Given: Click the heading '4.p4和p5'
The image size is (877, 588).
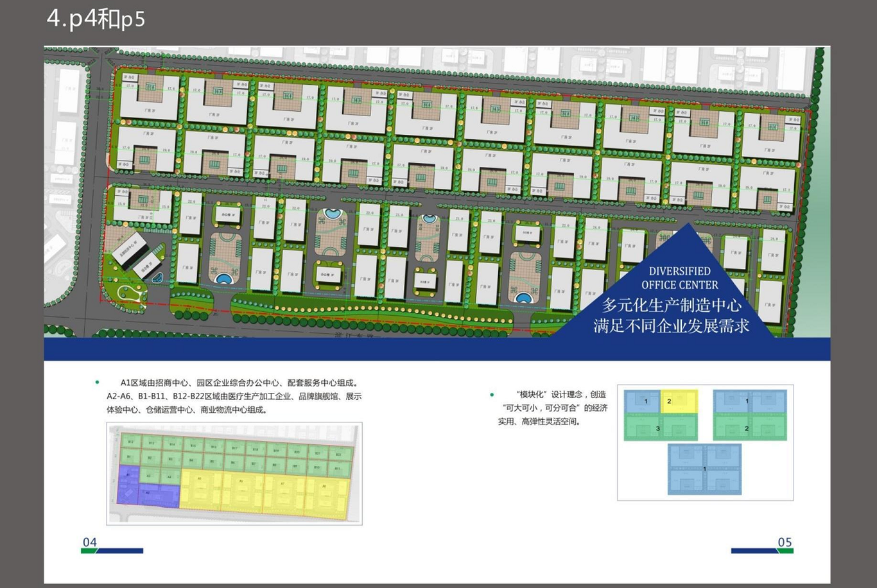Looking at the screenshot, I should 96,18.
